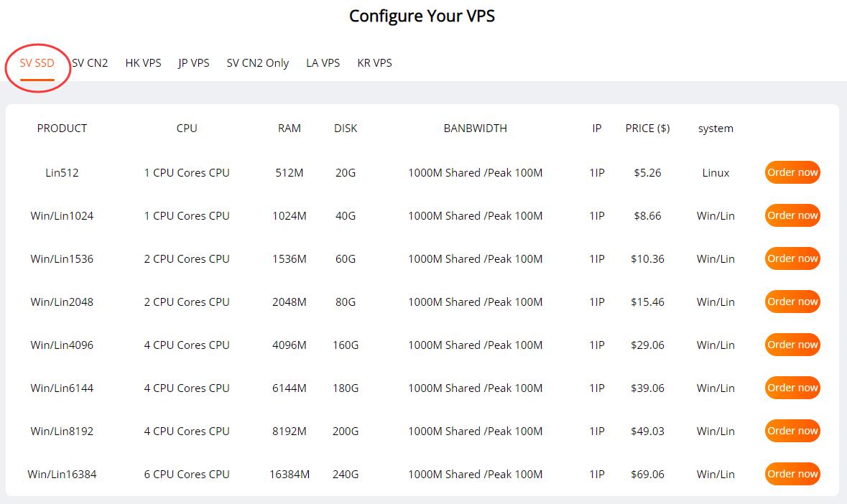The width and height of the screenshot is (847, 504).
Task: Select the SV SSD tab
Action: tap(37, 63)
